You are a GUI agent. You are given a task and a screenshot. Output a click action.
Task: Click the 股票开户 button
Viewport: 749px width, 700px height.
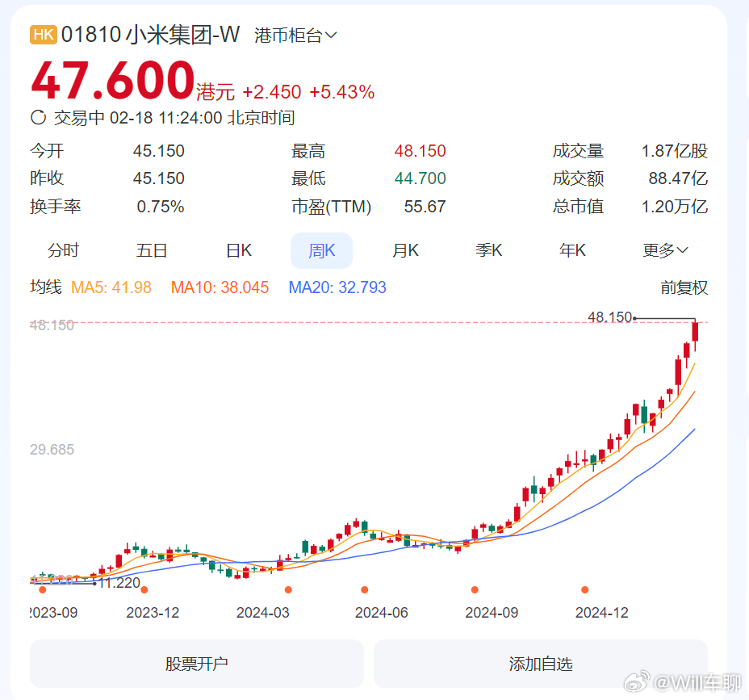[x=197, y=664]
